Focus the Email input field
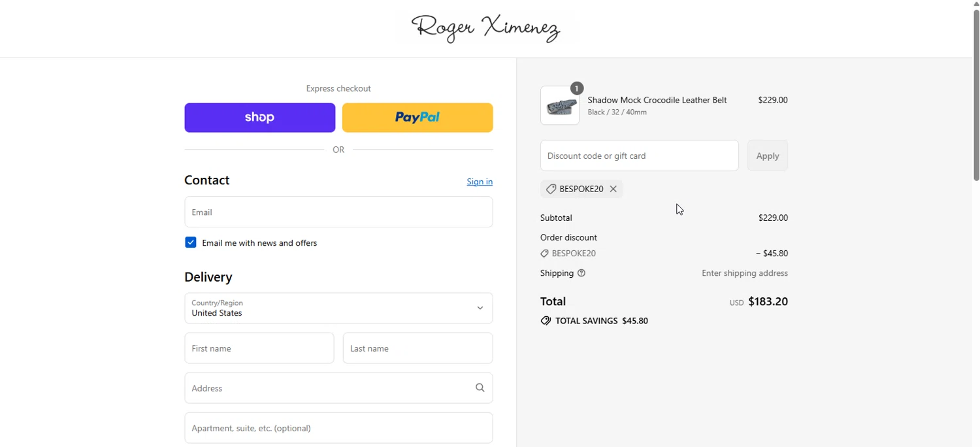 point(338,212)
